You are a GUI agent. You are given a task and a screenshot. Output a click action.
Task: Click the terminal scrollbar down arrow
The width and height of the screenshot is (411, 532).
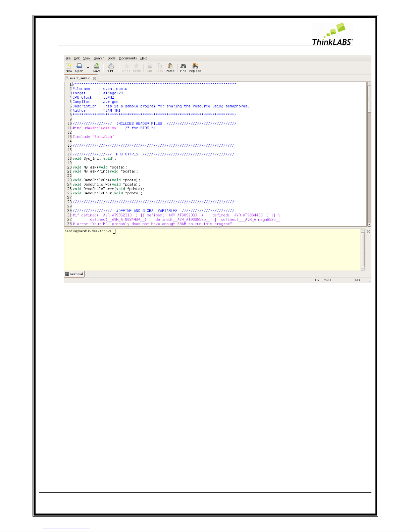tap(363, 269)
